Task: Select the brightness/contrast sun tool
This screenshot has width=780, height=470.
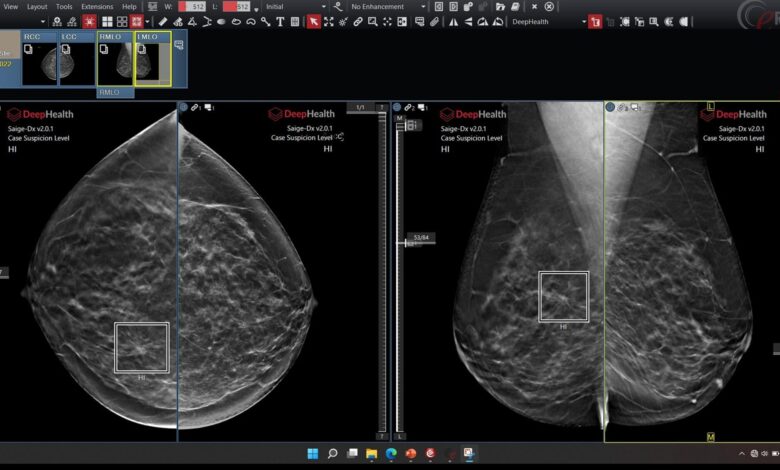Action: pos(343,21)
